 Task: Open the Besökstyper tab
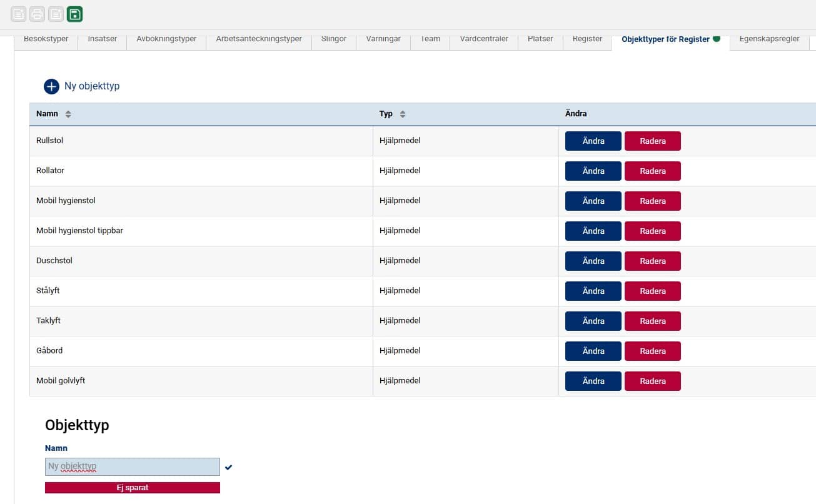(x=46, y=39)
